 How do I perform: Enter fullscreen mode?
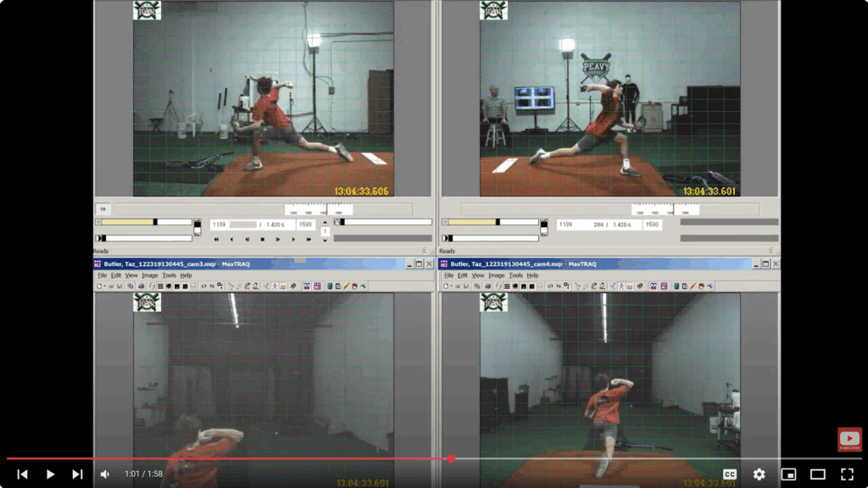tap(847, 474)
